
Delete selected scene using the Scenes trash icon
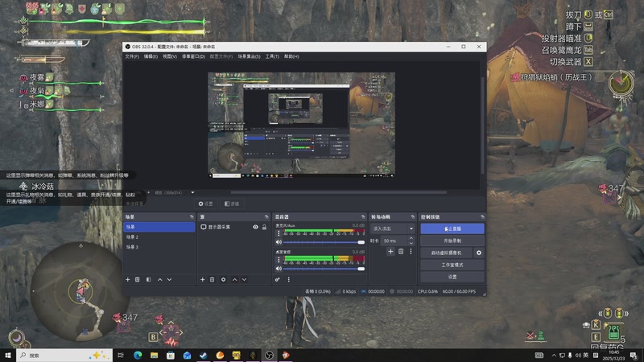[137, 279]
